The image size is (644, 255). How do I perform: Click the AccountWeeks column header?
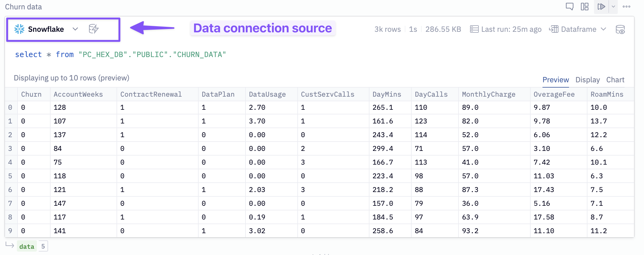click(78, 94)
